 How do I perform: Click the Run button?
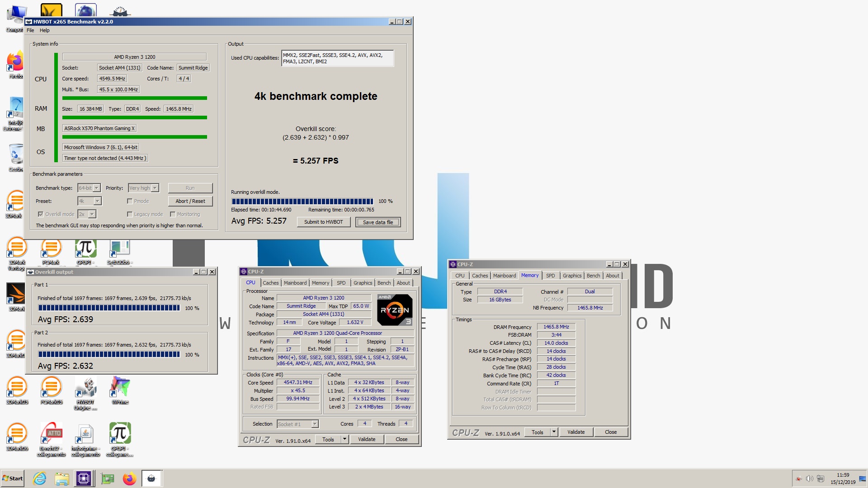click(x=190, y=188)
